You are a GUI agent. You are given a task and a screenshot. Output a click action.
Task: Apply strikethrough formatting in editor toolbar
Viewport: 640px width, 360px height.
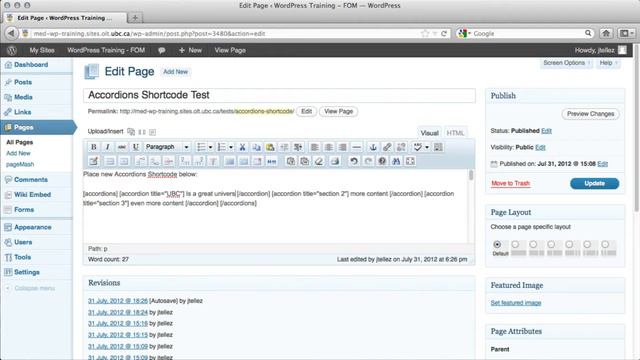pos(122,147)
